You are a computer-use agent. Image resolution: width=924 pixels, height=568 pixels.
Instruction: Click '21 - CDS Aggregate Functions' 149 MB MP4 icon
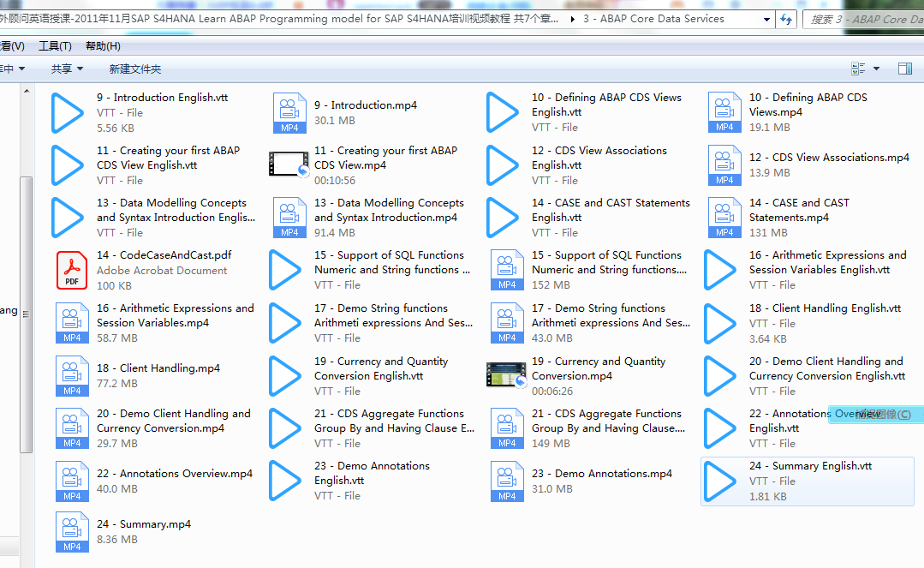pos(507,428)
